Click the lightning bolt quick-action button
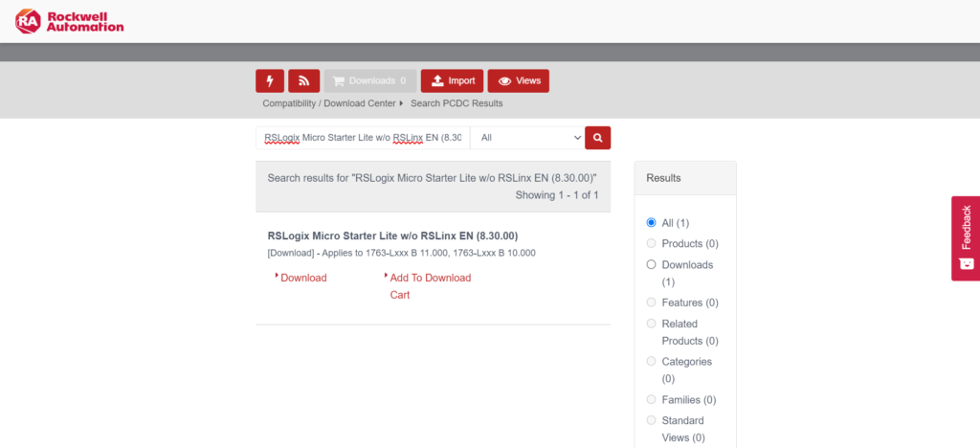This screenshot has height=448, width=980. pos(270,80)
